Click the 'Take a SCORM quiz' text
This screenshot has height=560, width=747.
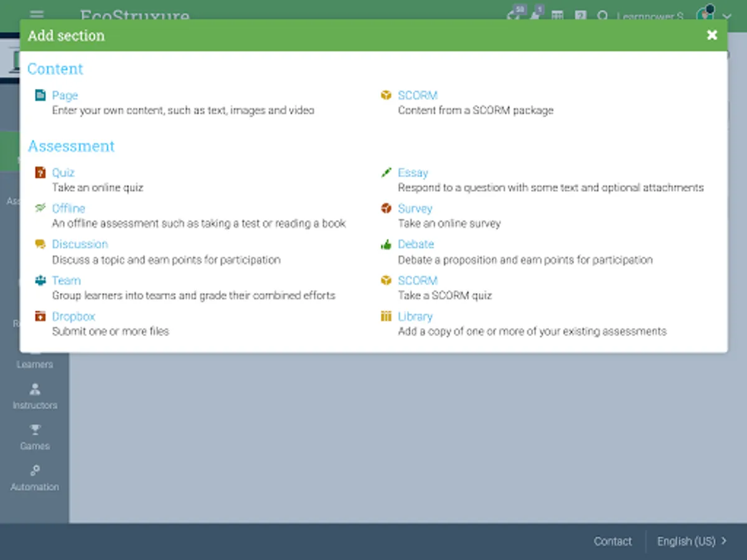[445, 296]
